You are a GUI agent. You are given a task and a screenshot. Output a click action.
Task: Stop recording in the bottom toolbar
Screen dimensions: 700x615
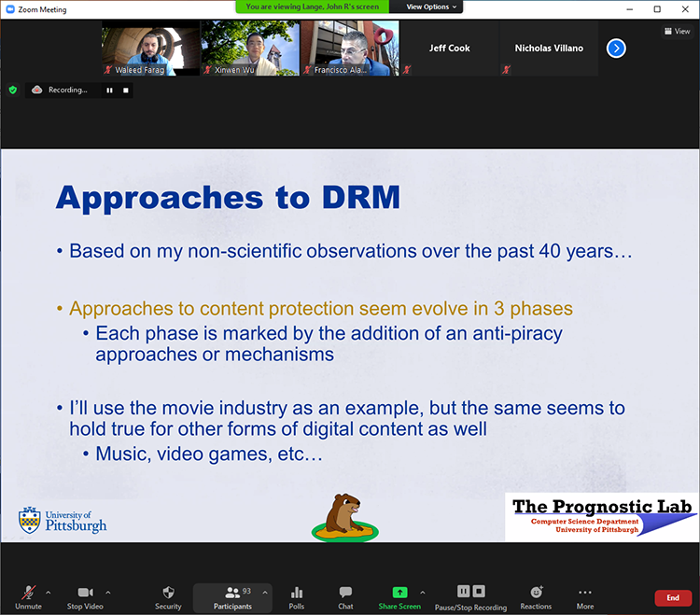pos(479,592)
